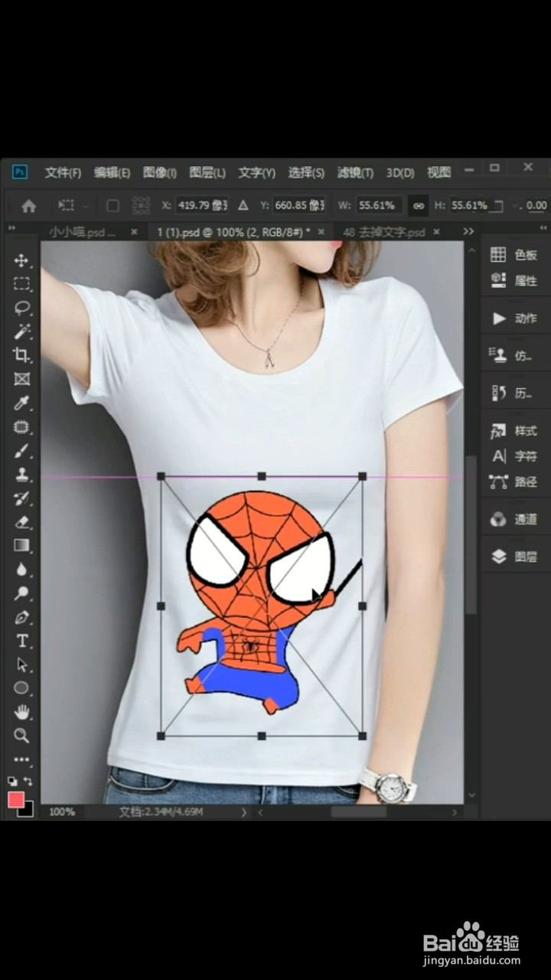
Task: Open the 3D(D) menu
Action: click(x=399, y=172)
